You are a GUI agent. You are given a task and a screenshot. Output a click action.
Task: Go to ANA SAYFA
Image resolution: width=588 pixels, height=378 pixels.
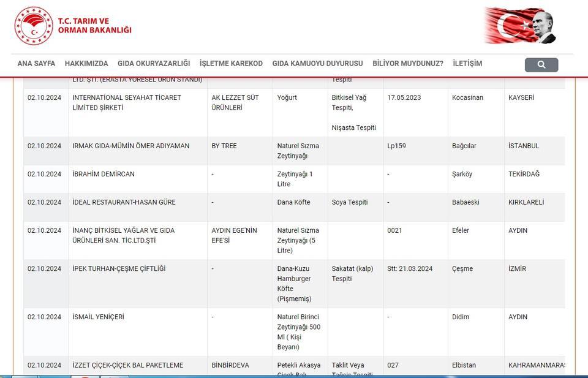click(x=36, y=63)
